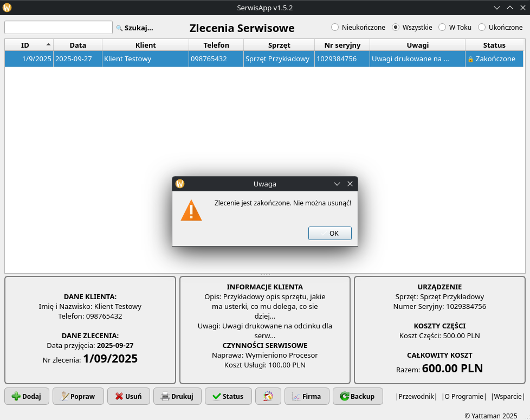The image size is (530, 420).
Task: Click the Status column header
Action: pyautogui.click(x=494, y=45)
